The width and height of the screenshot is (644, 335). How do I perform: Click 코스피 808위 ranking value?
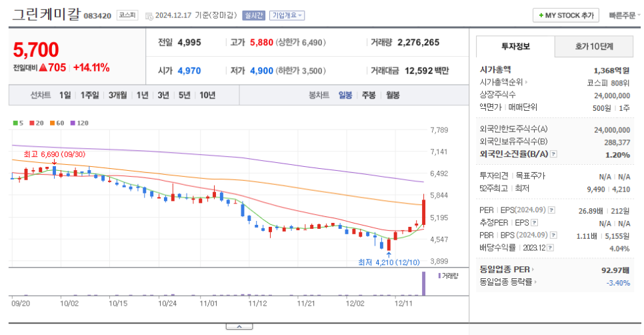[x=608, y=83]
